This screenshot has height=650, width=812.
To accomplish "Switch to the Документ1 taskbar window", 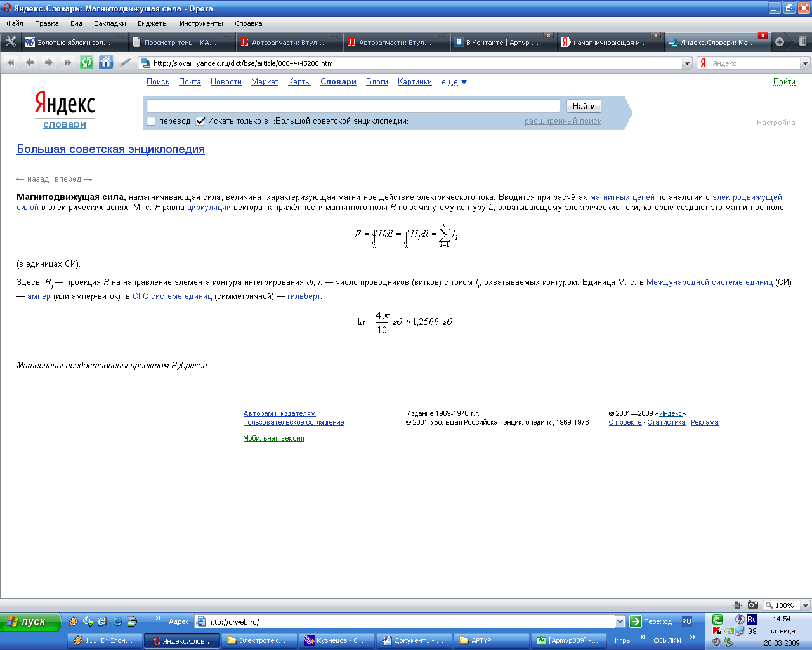I will [414, 640].
